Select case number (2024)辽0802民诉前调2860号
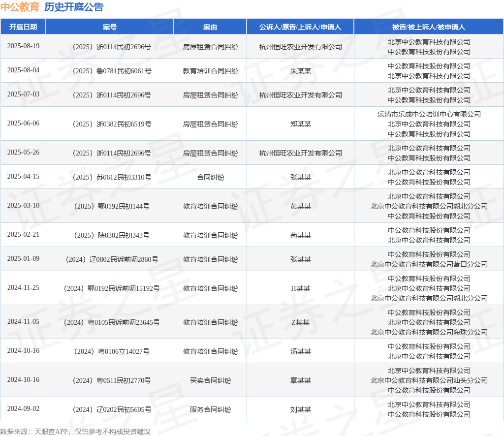Image resolution: width=504 pixels, height=436 pixels. [x=112, y=259]
